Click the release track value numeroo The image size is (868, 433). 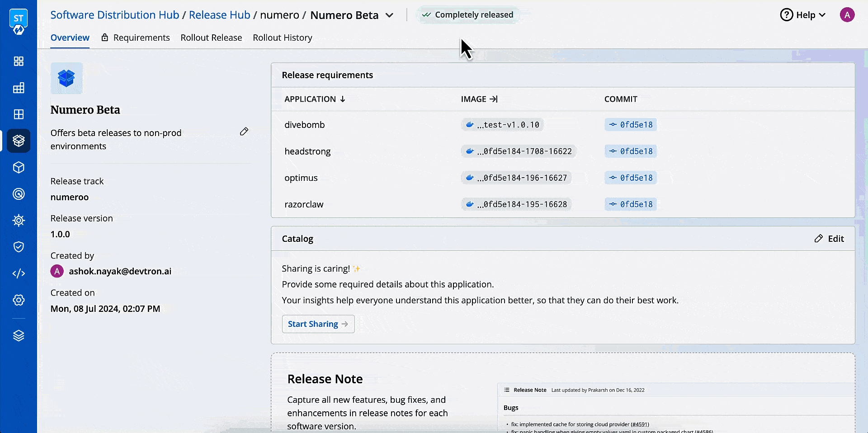(x=70, y=197)
